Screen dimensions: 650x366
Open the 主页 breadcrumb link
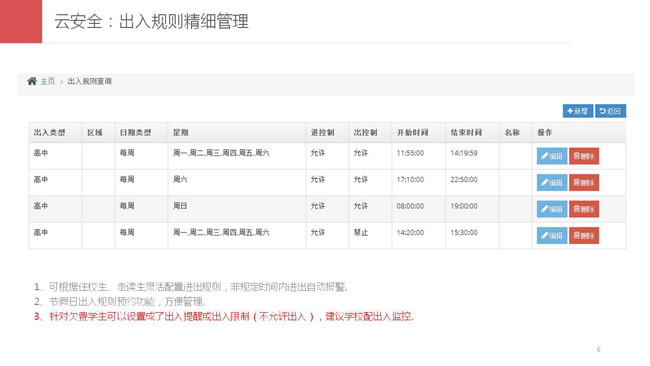48,81
